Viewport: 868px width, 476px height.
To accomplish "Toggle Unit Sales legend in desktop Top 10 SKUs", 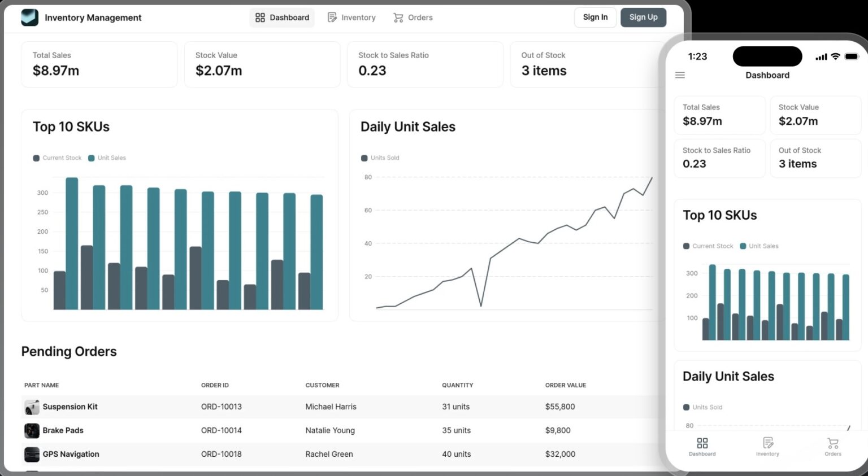I will (107, 158).
